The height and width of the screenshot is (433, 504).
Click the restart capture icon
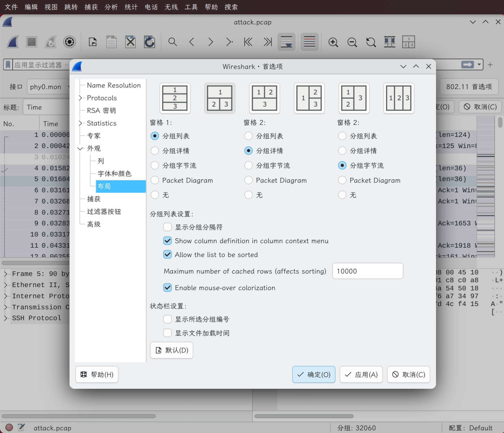point(51,42)
